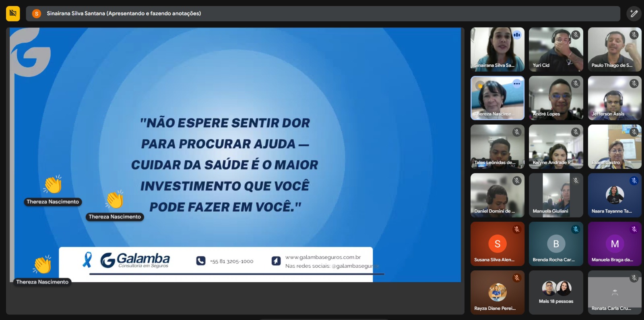Click the raised hand icon on Thereza's tile

480,85
